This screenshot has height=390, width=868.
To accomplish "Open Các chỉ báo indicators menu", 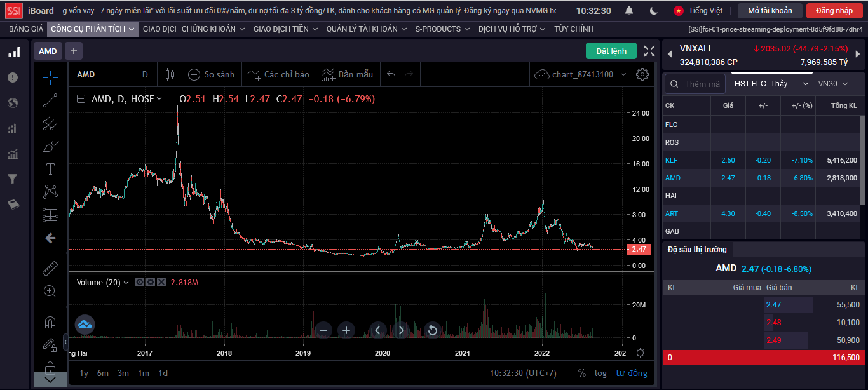I will click(278, 74).
